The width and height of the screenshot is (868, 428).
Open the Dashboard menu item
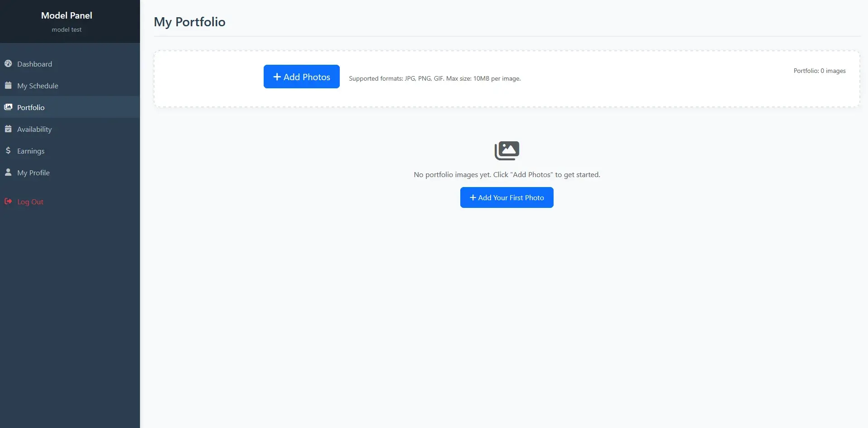point(34,64)
